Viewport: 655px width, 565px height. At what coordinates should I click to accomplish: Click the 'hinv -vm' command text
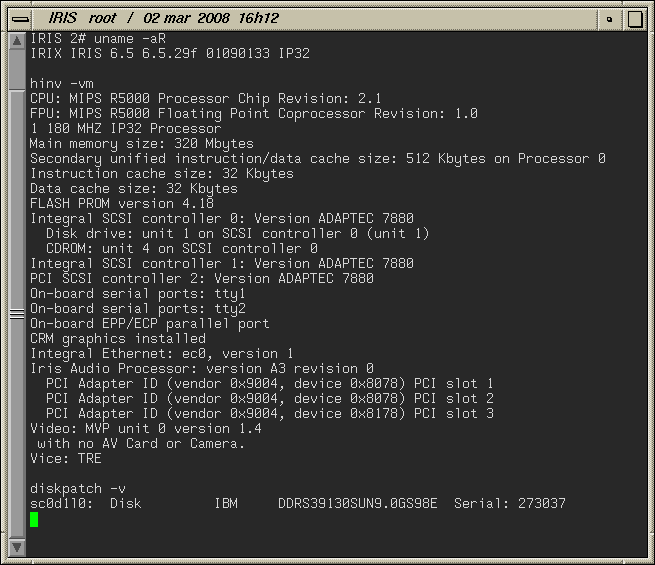click(x=62, y=84)
